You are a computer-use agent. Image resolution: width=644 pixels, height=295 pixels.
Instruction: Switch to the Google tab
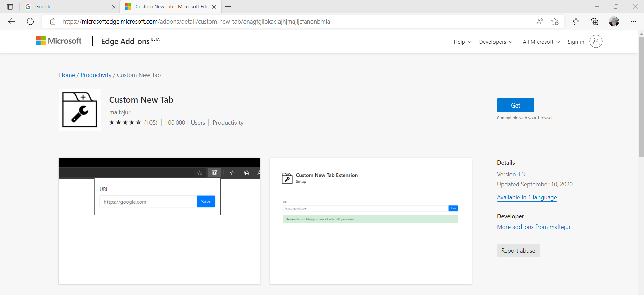pos(70,7)
